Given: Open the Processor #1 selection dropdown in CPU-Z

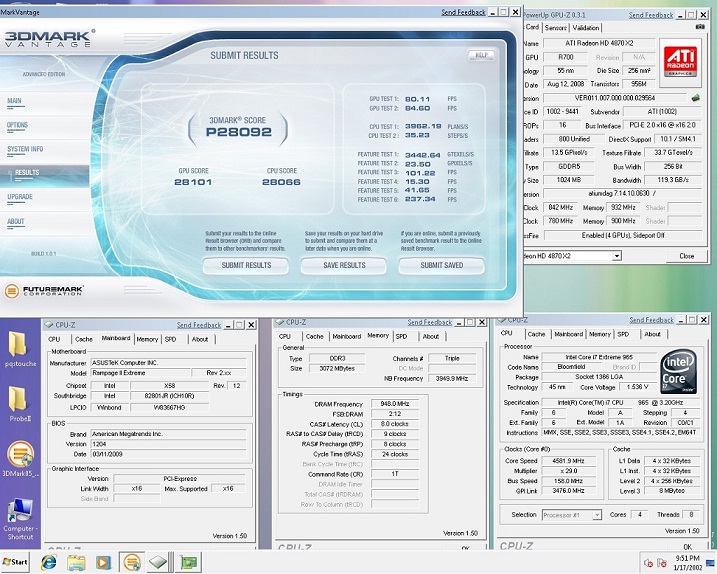Looking at the screenshot, I should click(597, 515).
